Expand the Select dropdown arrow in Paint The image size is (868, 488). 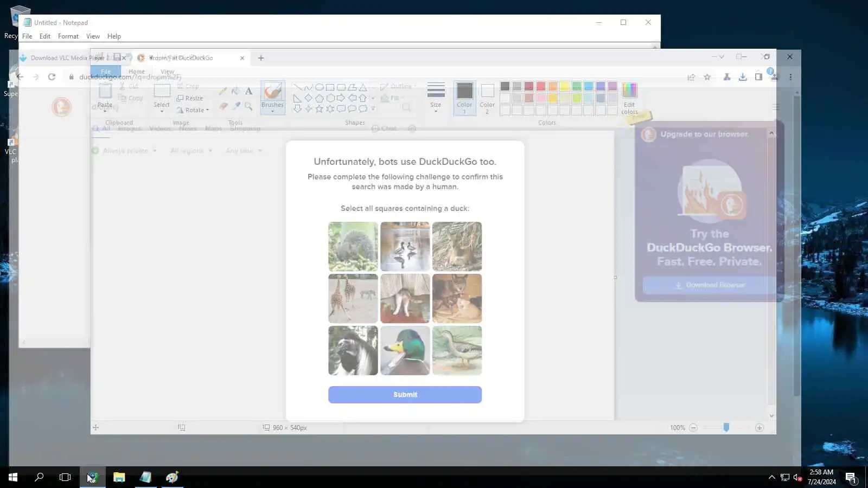(x=162, y=111)
